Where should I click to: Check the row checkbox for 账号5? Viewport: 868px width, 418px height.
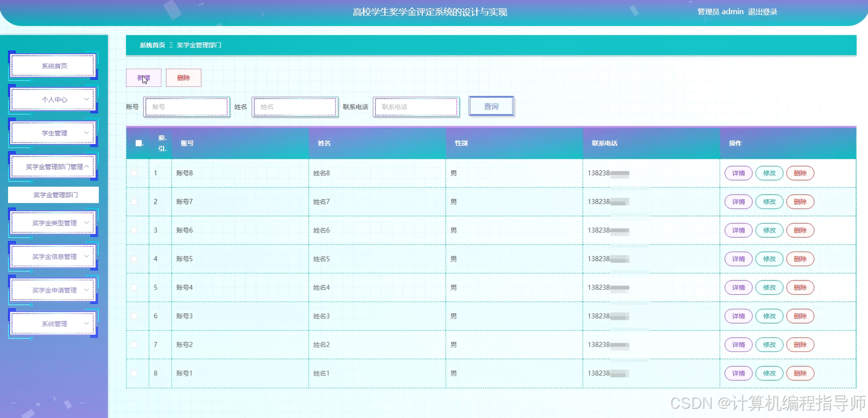[134, 259]
